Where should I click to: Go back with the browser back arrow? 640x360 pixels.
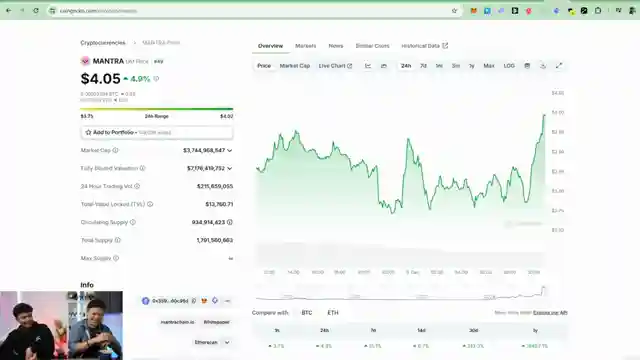click(9, 11)
